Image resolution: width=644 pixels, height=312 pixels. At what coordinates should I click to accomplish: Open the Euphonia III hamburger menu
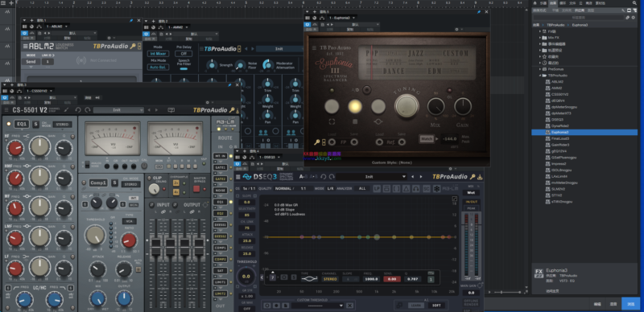314,48
